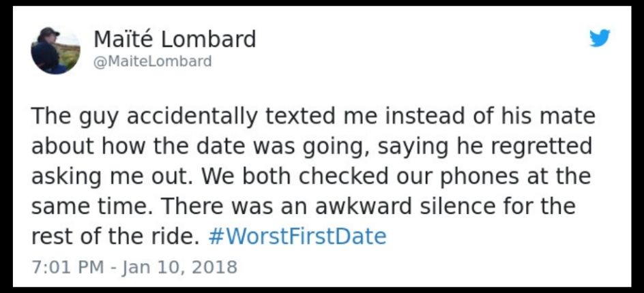The height and width of the screenshot is (293, 644).
Task: Click the blue Twitter bird logo
Action: tap(600, 38)
